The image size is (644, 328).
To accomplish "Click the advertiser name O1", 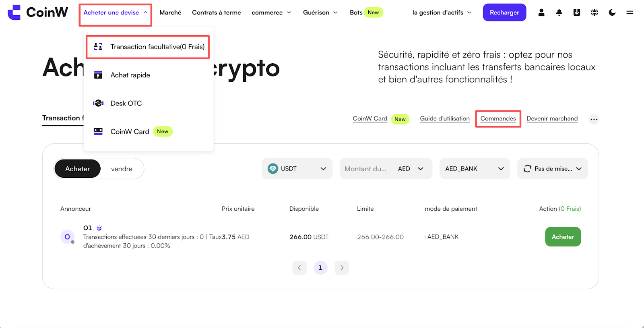I will [88, 228].
